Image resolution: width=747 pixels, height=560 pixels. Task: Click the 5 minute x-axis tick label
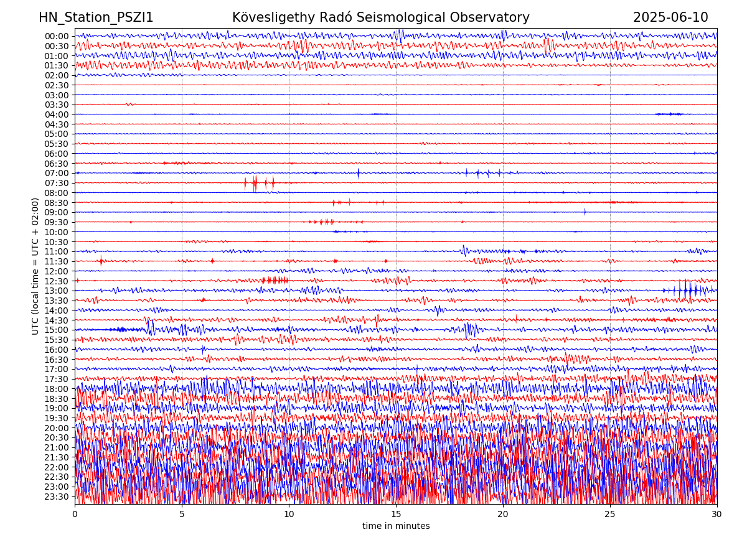coord(182,515)
